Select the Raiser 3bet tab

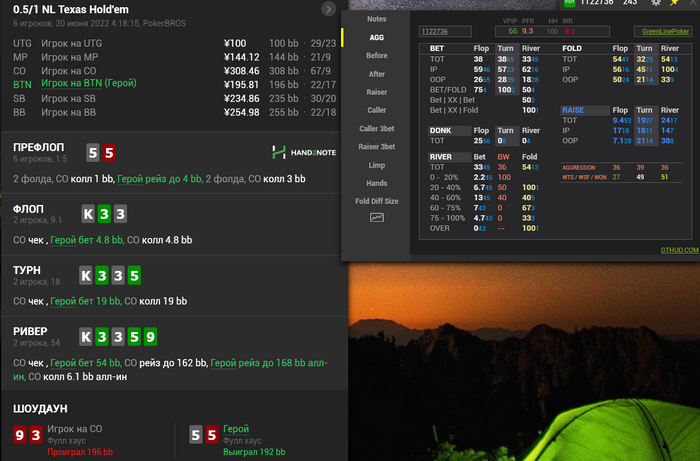[377, 147]
